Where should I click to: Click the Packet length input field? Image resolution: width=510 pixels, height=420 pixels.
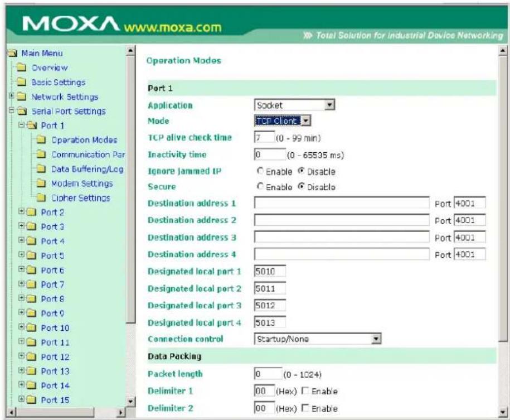(x=268, y=374)
